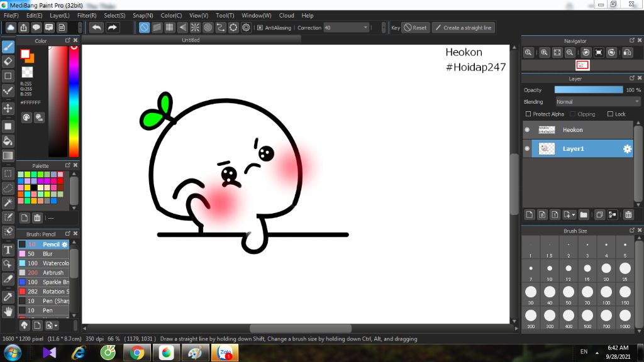Open Google Chrome from taskbar
This screenshot has height=362, width=644.
pyautogui.click(x=137, y=353)
